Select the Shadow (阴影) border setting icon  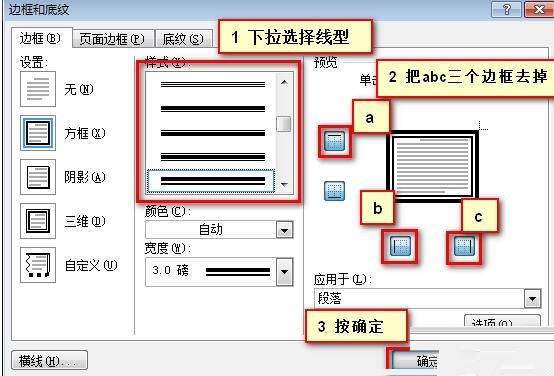pyautogui.click(x=38, y=177)
